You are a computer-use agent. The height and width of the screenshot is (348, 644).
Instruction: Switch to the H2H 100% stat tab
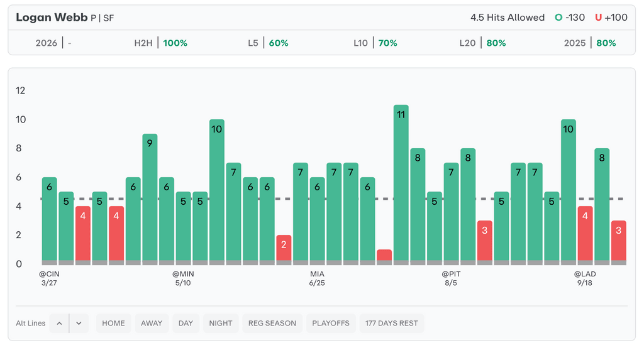coord(161,43)
